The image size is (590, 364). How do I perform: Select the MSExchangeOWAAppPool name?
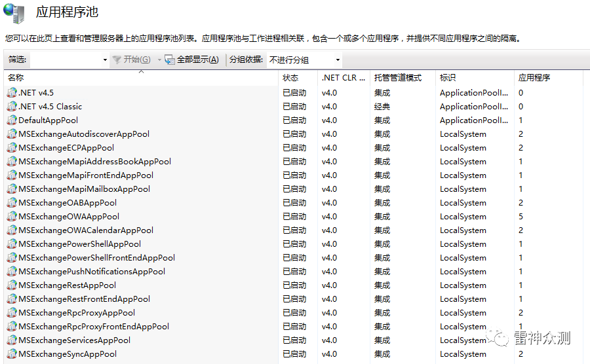(x=69, y=217)
